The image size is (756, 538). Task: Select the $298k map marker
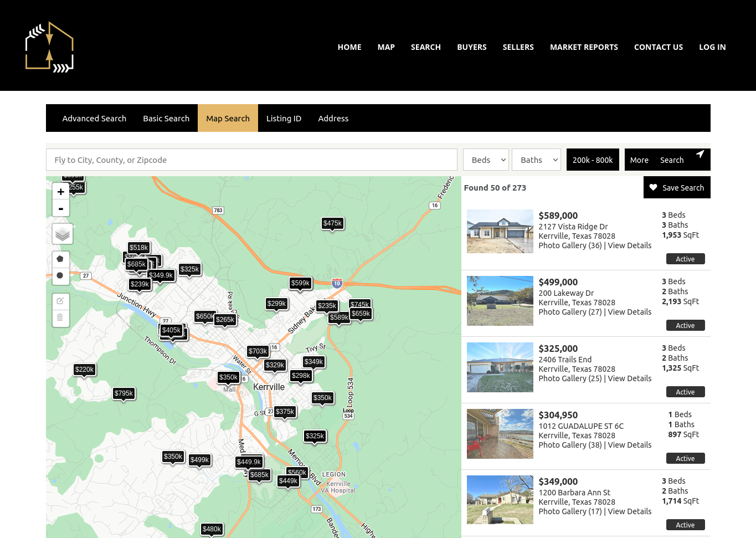tap(301, 376)
